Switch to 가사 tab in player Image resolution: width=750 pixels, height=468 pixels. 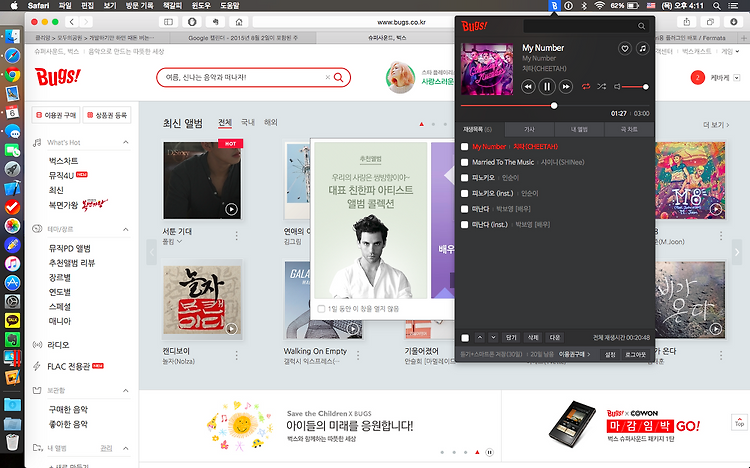529,130
